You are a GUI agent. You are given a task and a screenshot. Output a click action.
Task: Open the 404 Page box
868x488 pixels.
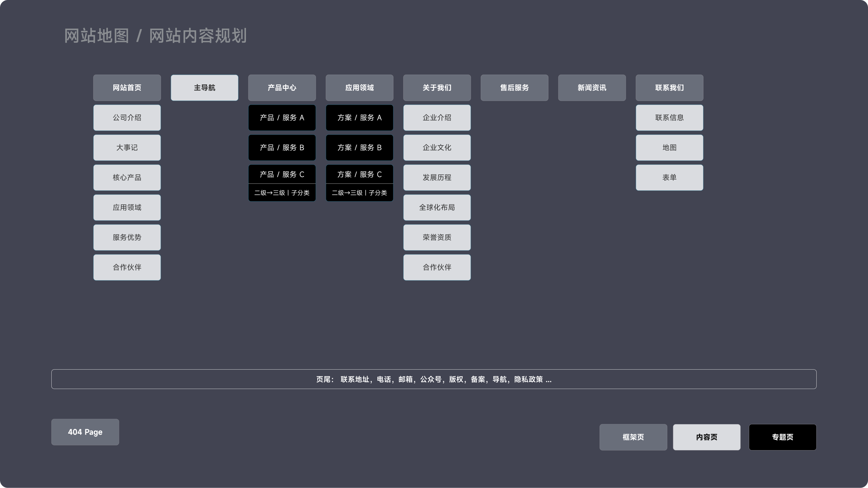(85, 432)
